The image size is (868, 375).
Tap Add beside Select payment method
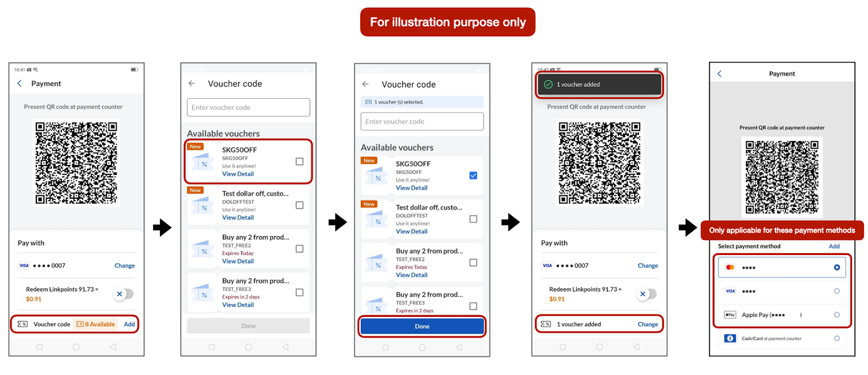pyautogui.click(x=834, y=246)
